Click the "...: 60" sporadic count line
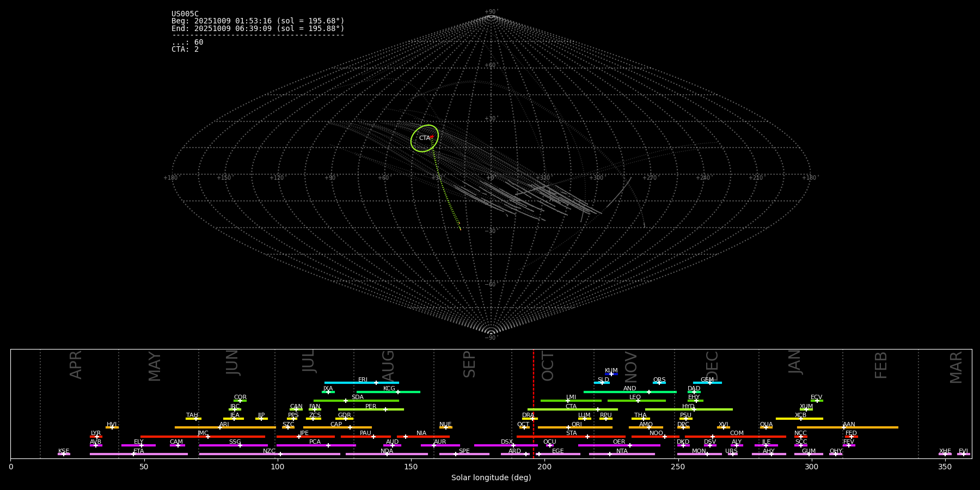980x490 pixels. click(x=187, y=42)
